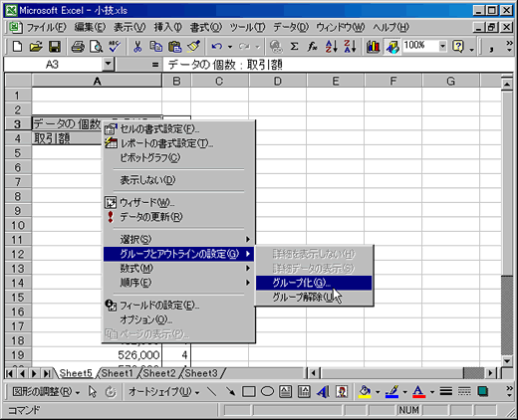This screenshot has height=420, width=518.
Task: Choose ウィザード from context menu
Action: (179, 202)
